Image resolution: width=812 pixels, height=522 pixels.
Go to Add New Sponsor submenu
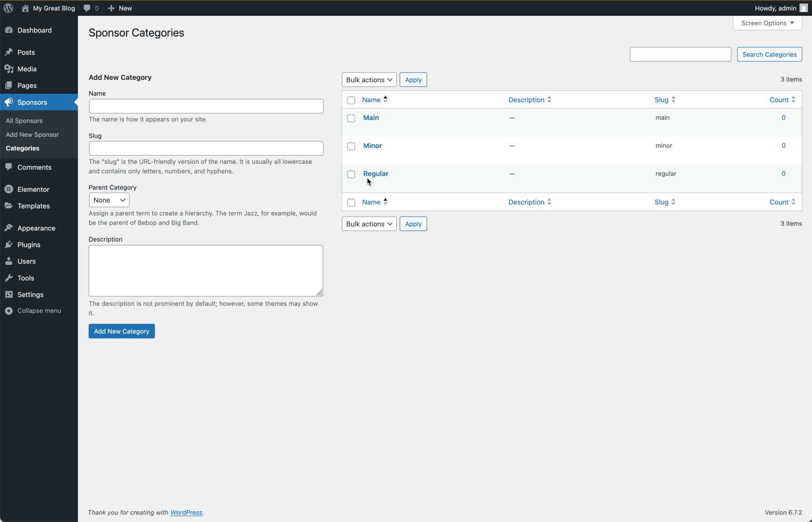[32, 135]
